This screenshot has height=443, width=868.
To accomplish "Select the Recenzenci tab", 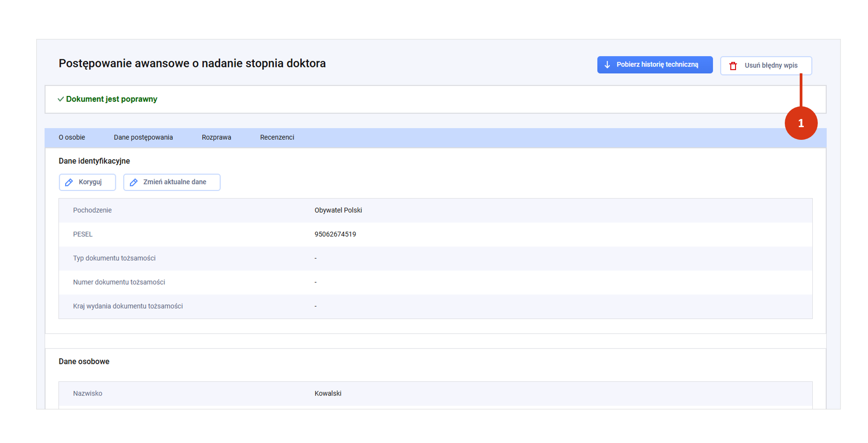I will [277, 138].
